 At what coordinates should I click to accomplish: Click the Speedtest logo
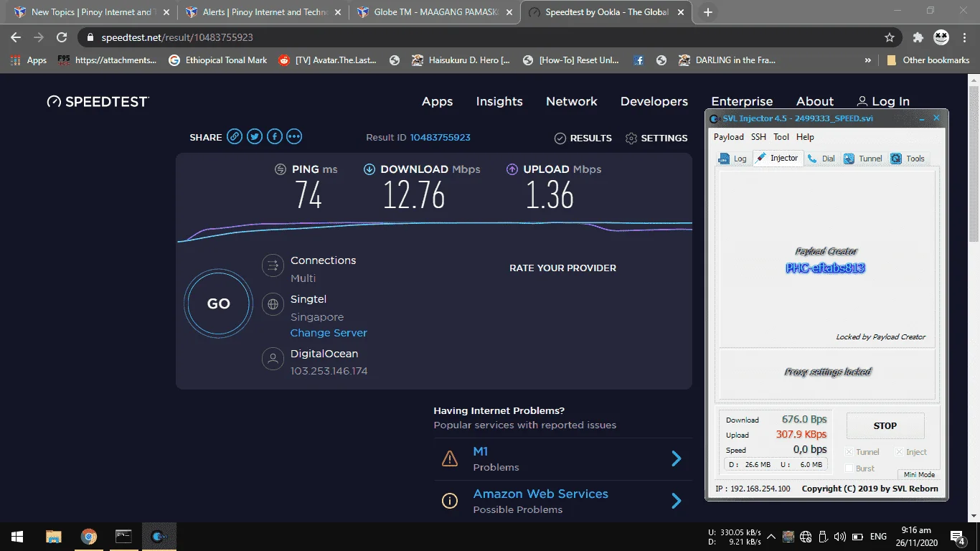pos(98,102)
